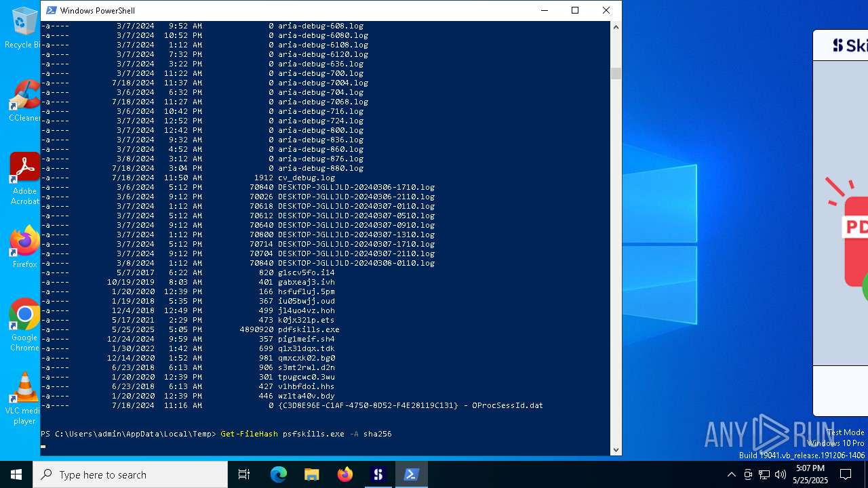Click the aria-debug-608.log file entry
Screen dimensions: 868x488
[x=321, y=26]
